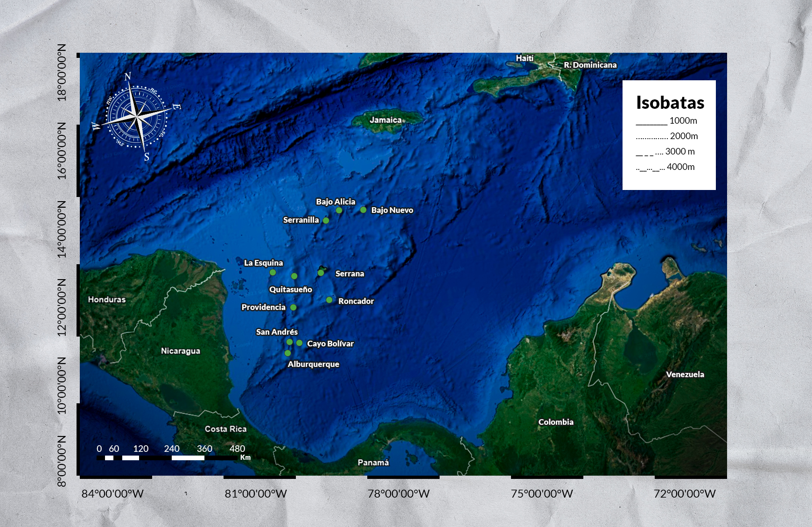The height and width of the screenshot is (527, 812).
Task: Click the Nicaragua label
Action: pos(181,351)
